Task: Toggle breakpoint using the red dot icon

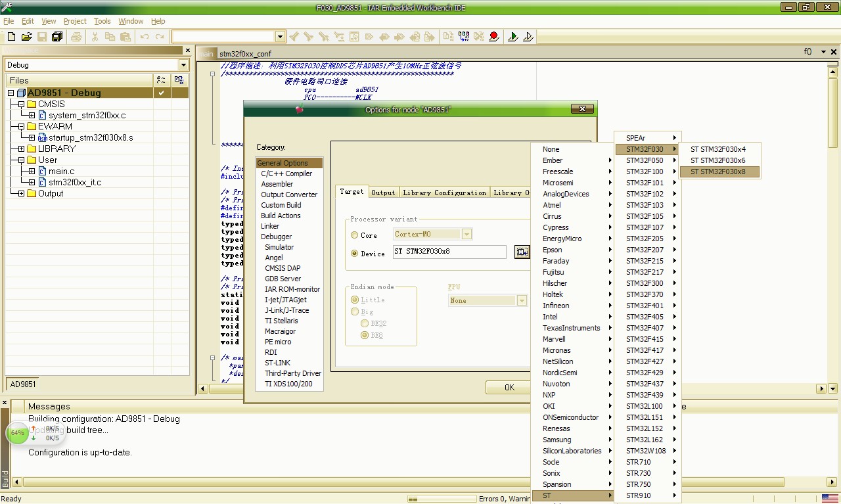Action: (494, 37)
